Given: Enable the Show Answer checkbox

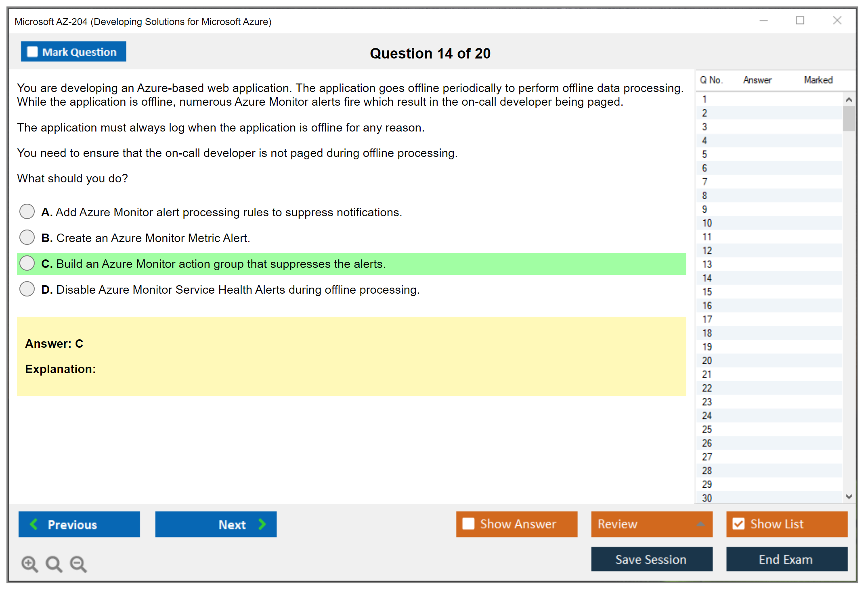Looking at the screenshot, I should click(x=468, y=524).
